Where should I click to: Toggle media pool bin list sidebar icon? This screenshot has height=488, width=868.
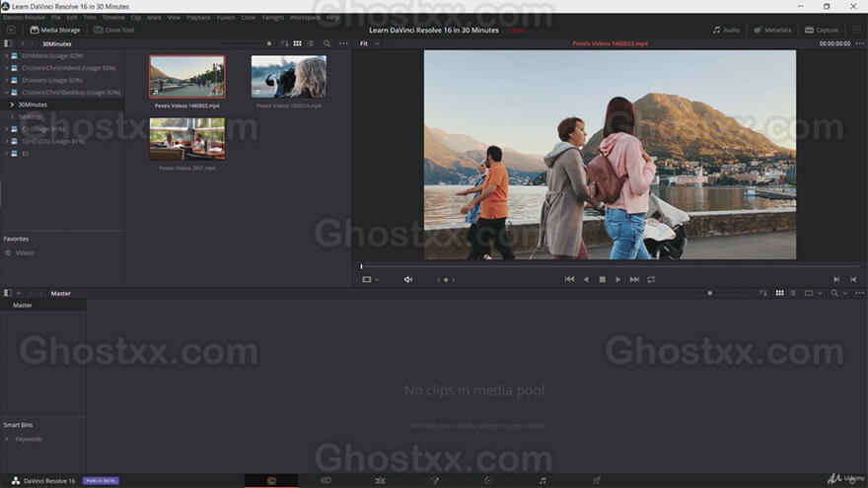point(8,293)
